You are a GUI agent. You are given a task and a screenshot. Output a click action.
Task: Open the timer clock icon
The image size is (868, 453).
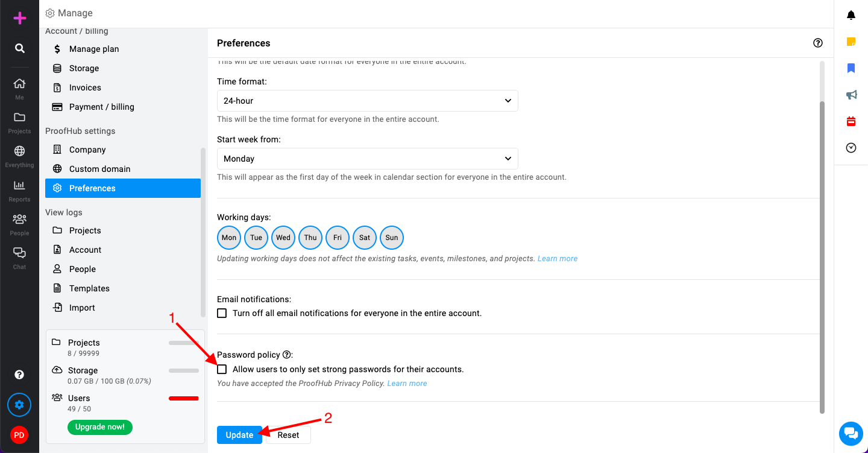pyautogui.click(x=851, y=148)
